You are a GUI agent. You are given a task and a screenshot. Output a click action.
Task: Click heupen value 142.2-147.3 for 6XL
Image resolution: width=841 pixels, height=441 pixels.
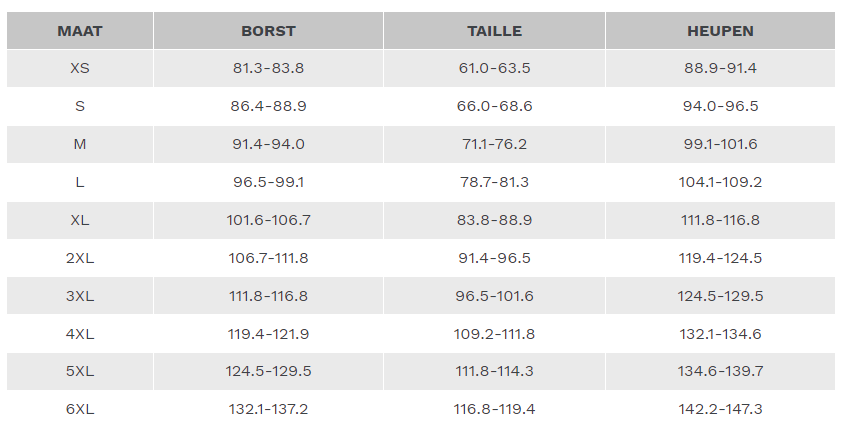tap(720, 409)
